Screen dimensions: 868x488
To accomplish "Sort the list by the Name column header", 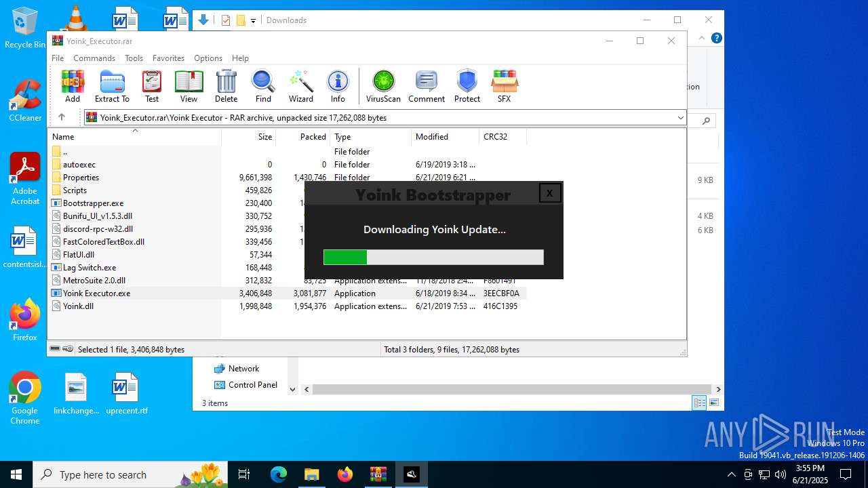I will [135, 136].
